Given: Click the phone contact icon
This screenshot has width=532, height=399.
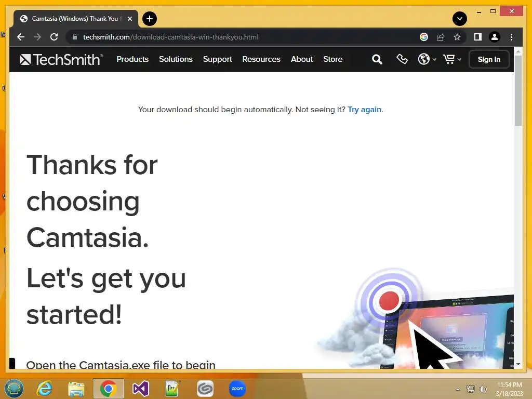Looking at the screenshot, I should (x=402, y=59).
